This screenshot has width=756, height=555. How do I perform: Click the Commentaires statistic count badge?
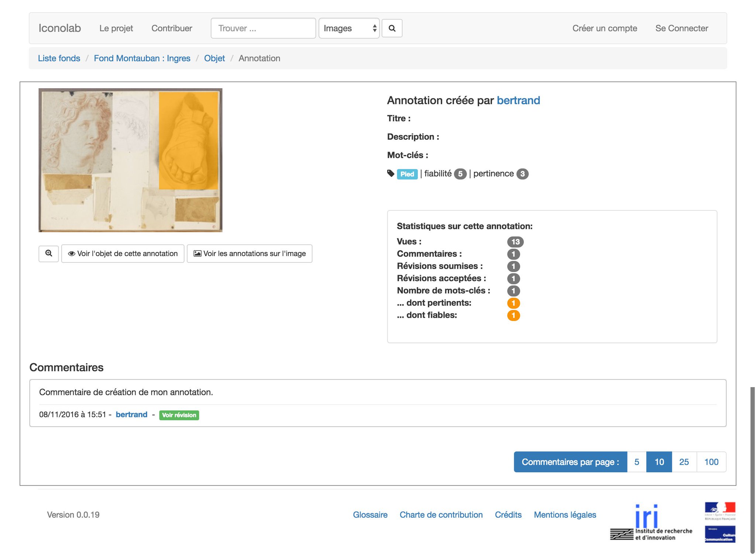click(x=513, y=254)
